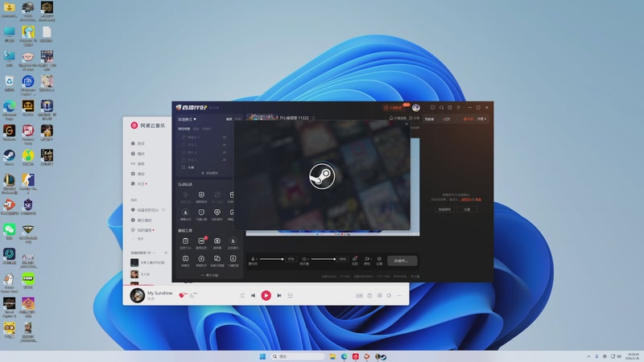Click the headset support icon in 直播伴侣
The image size is (644, 362).
click(x=441, y=108)
